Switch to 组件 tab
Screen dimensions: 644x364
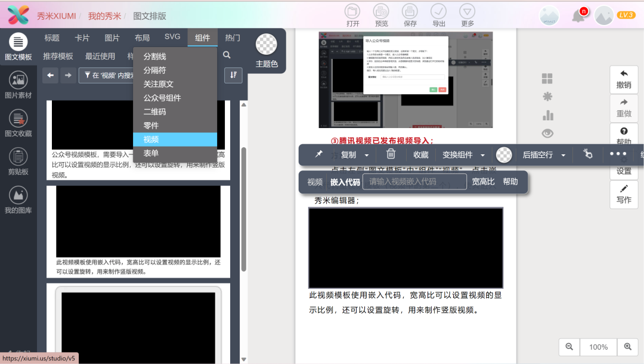[x=203, y=38]
